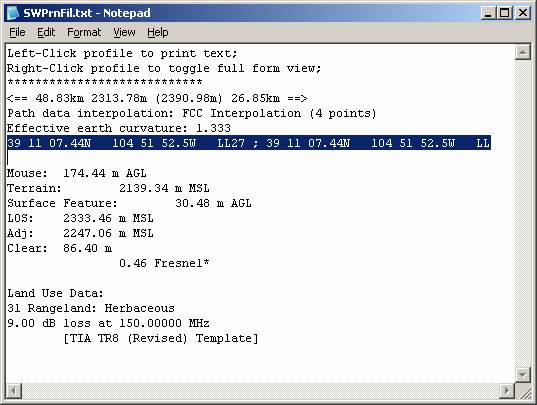This screenshot has width=537, height=405.
Task: Click the horizontal scrollbar right arrow
Action: (507, 391)
